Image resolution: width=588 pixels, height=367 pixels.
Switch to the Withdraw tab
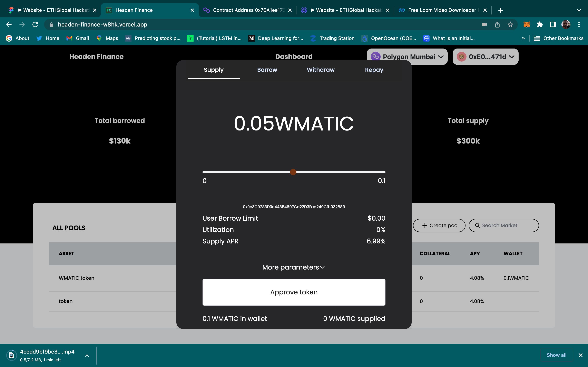(x=321, y=70)
